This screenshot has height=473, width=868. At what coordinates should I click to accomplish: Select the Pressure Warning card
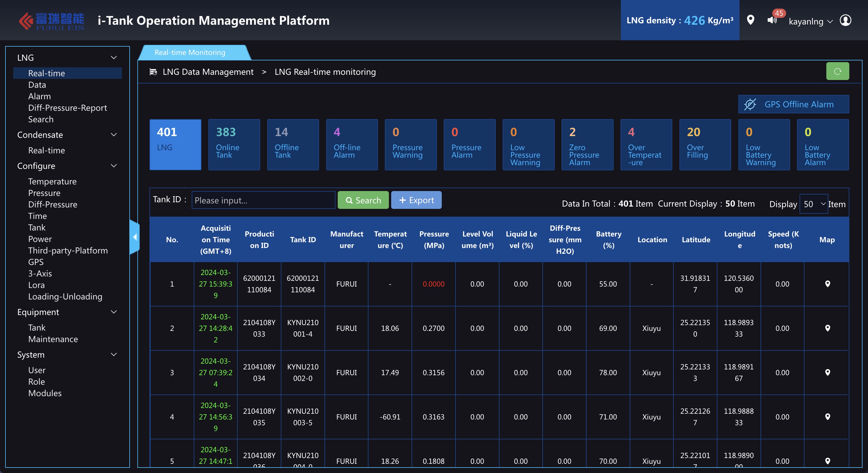(411, 144)
